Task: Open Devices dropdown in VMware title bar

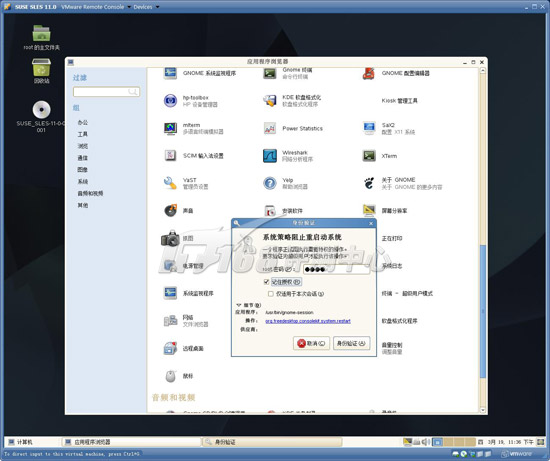Action: point(146,7)
